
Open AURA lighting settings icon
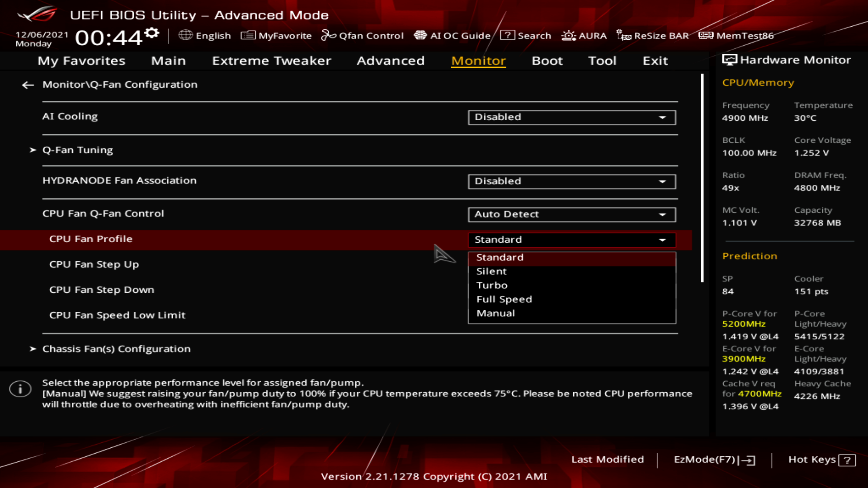pyautogui.click(x=568, y=35)
